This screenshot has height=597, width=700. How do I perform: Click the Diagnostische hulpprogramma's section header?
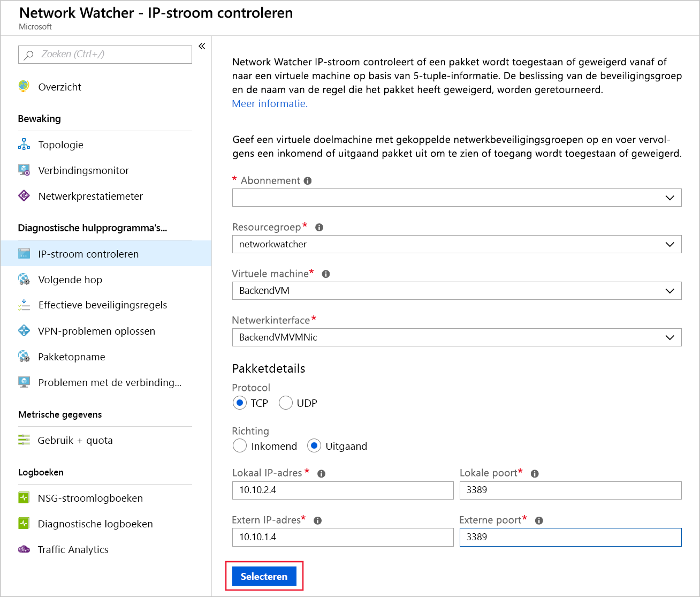click(x=93, y=228)
